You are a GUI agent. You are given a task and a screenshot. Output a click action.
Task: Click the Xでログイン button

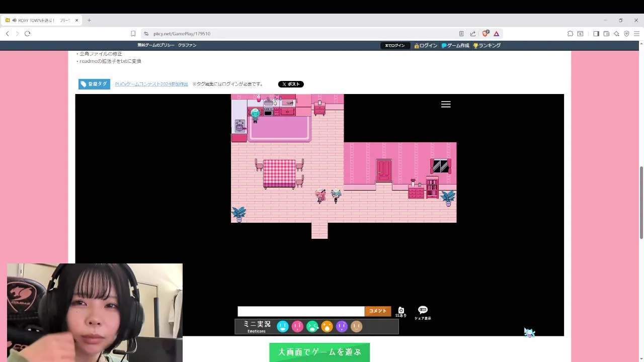pos(395,45)
